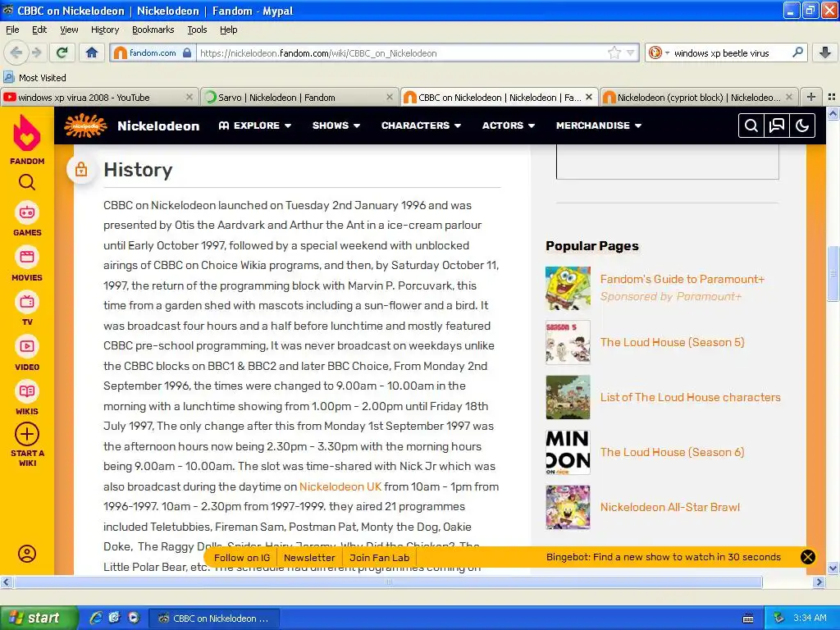Switch to the Sarvo Nickelodeon Fandom tab

[x=299, y=97]
